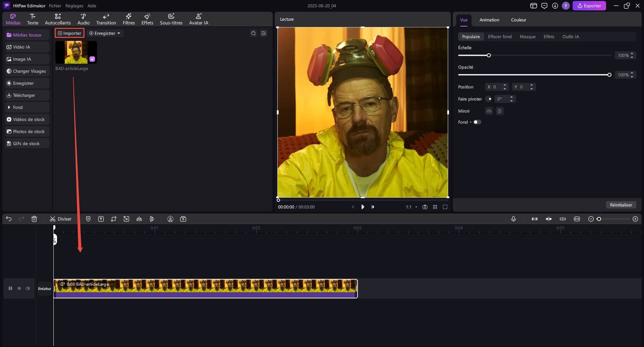Open the Aide menu
The height and width of the screenshot is (347, 644).
coord(92,6)
